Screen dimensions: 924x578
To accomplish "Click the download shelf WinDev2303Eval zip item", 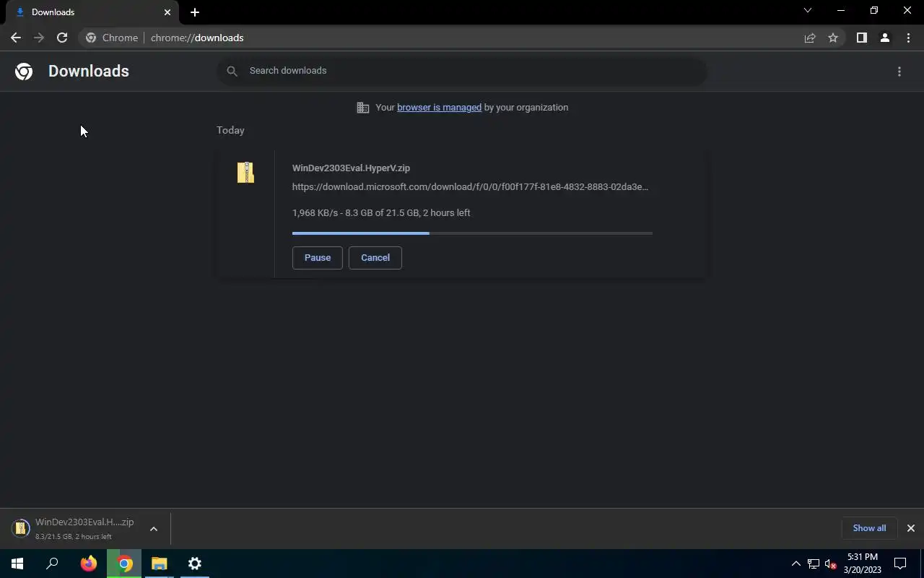I will 74,529.
